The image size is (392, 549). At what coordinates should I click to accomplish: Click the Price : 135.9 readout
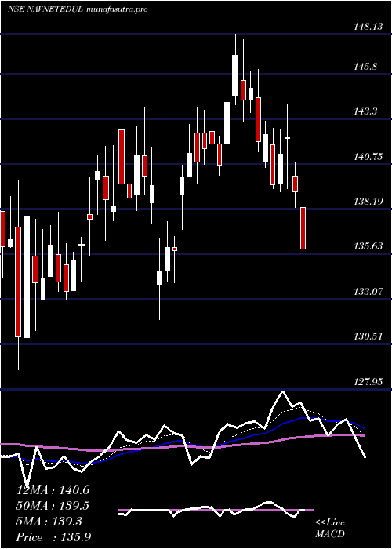pos(54,537)
